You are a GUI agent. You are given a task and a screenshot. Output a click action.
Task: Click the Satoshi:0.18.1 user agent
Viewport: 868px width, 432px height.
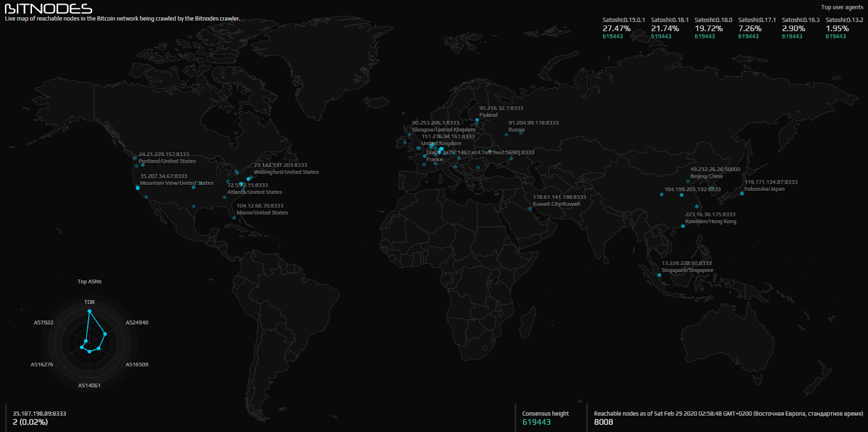pos(670,20)
